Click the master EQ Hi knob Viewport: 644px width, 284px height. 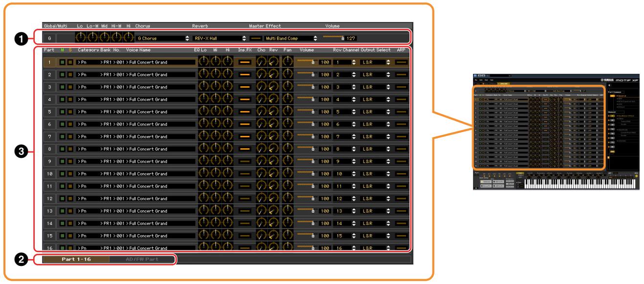128,37
